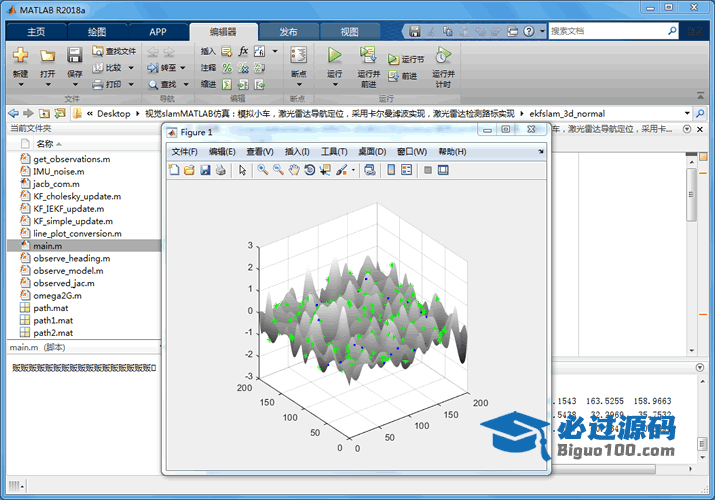Image resolution: width=715 pixels, height=500 pixels.
Task: Open the 帮助(H) menu in Figure 1
Action: [x=452, y=151]
